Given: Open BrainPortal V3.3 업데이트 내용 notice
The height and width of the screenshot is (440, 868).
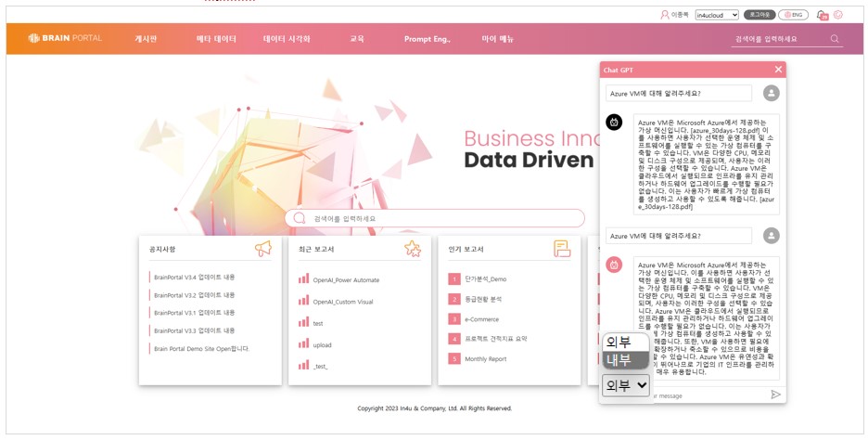Looking at the screenshot, I should pyautogui.click(x=195, y=330).
